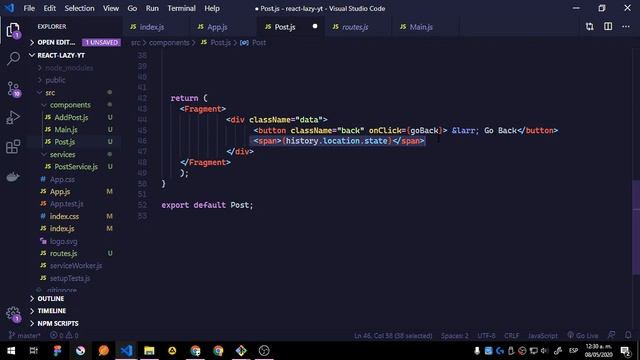The image size is (640, 360).
Task: Click the volume icon in system tray
Action: pyautogui.click(x=544, y=351)
